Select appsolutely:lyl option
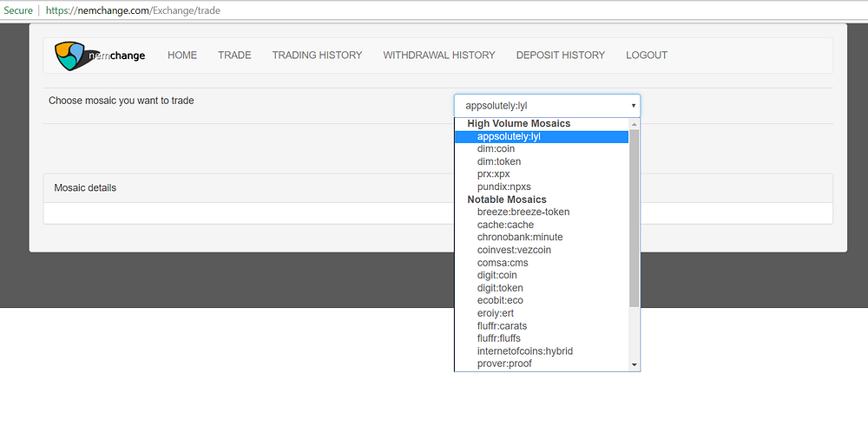This screenshot has height=426, width=868. tap(542, 137)
